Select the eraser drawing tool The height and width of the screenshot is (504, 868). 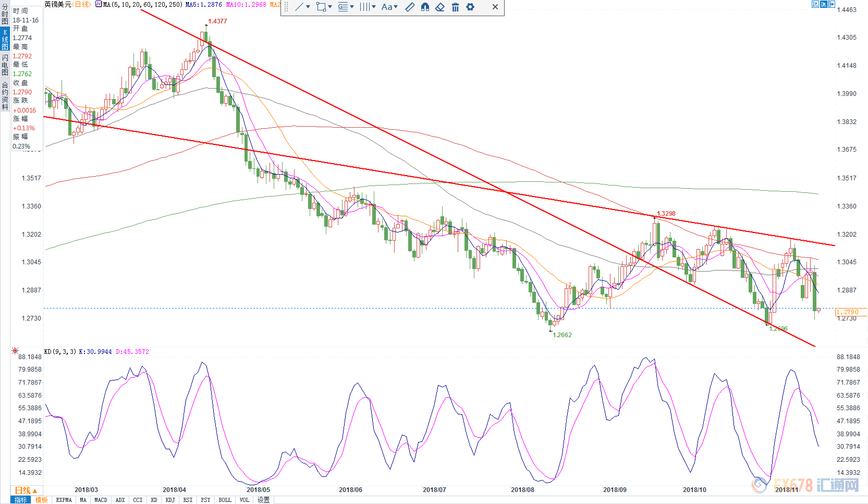[x=440, y=7]
